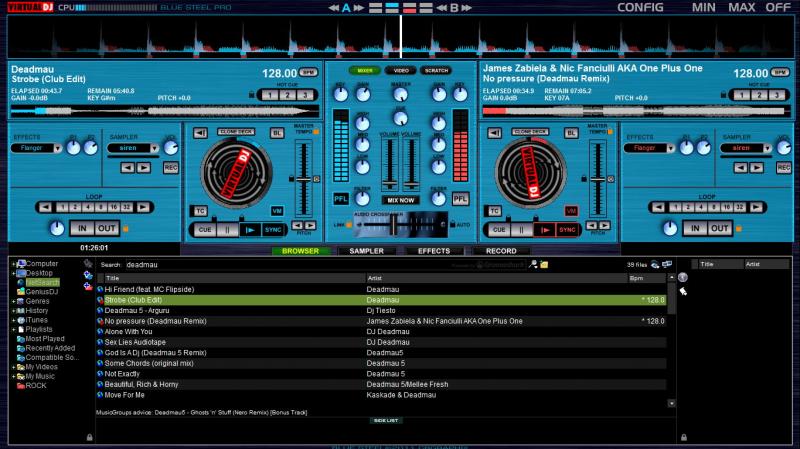Expand the Genres tree node

coord(14,301)
